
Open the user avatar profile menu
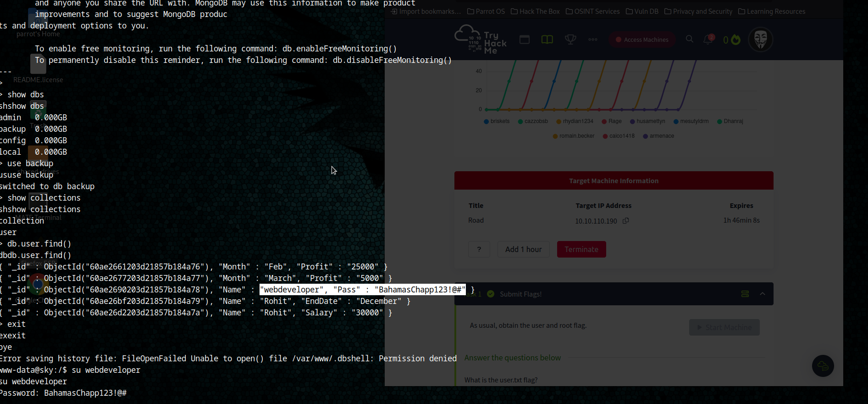click(761, 39)
